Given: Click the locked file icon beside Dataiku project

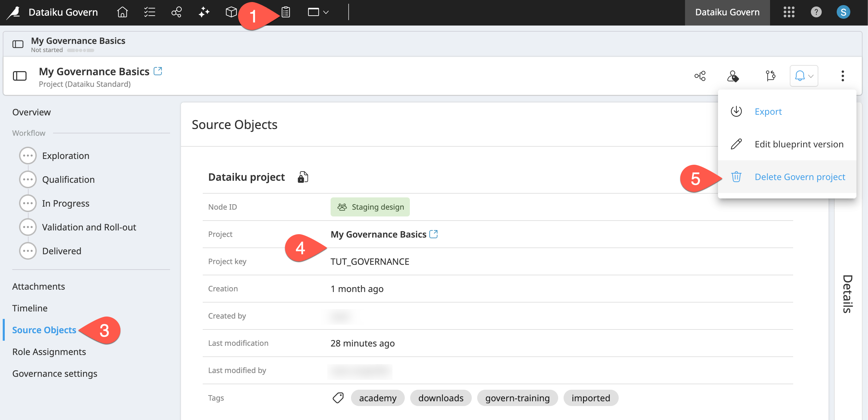Looking at the screenshot, I should coord(303,177).
